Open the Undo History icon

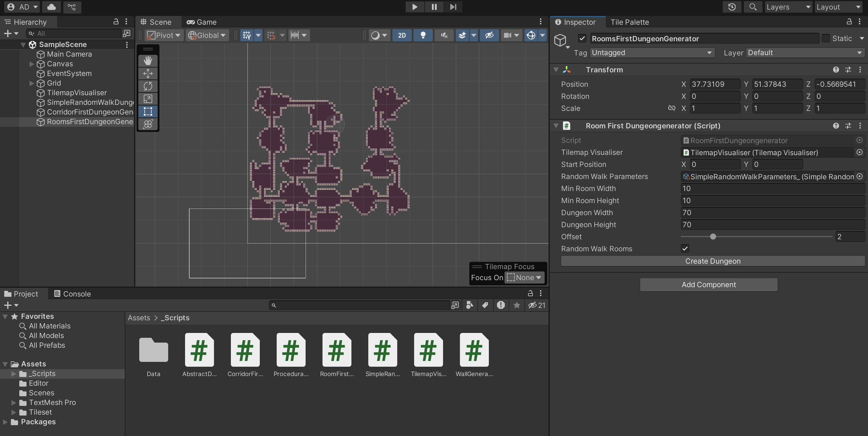coord(732,7)
